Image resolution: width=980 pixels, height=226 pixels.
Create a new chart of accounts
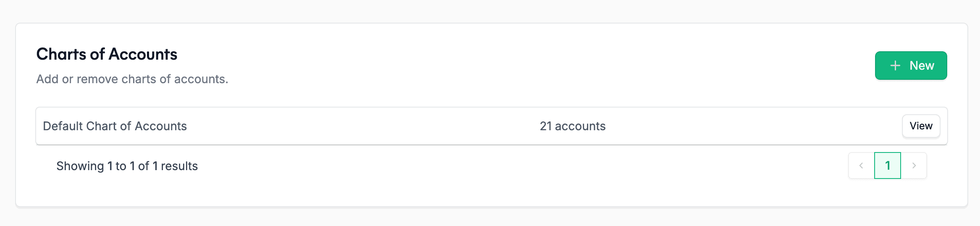click(x=911, y=66)
